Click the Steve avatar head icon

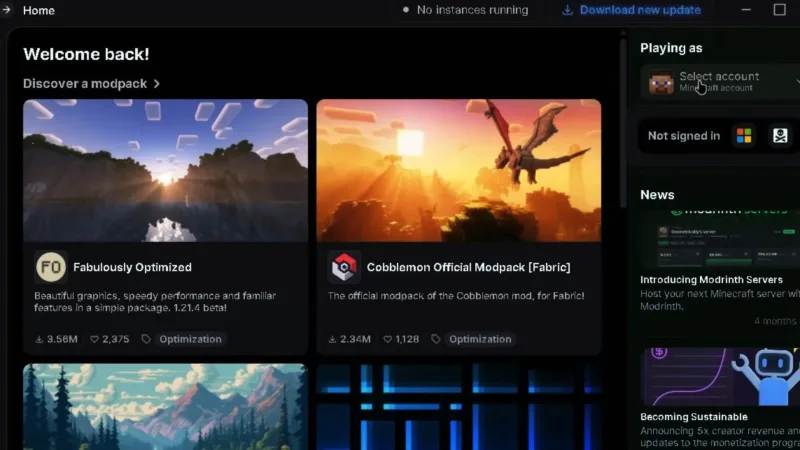click(661, 82)
